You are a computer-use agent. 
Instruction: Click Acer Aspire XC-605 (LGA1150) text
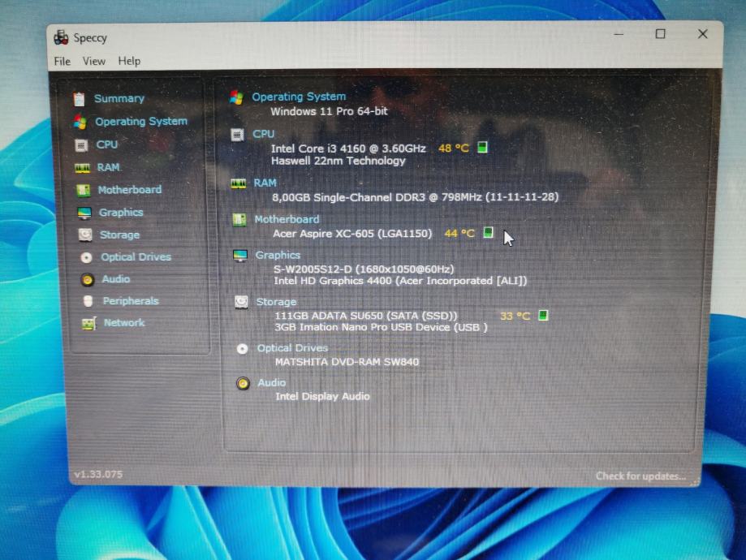pyautogui.click(x=352, y=234)
